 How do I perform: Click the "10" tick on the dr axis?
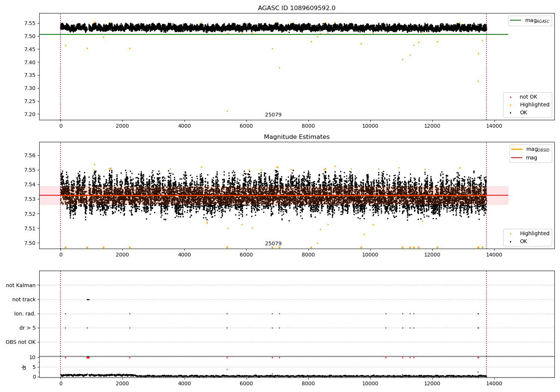[x=33, y=357]
